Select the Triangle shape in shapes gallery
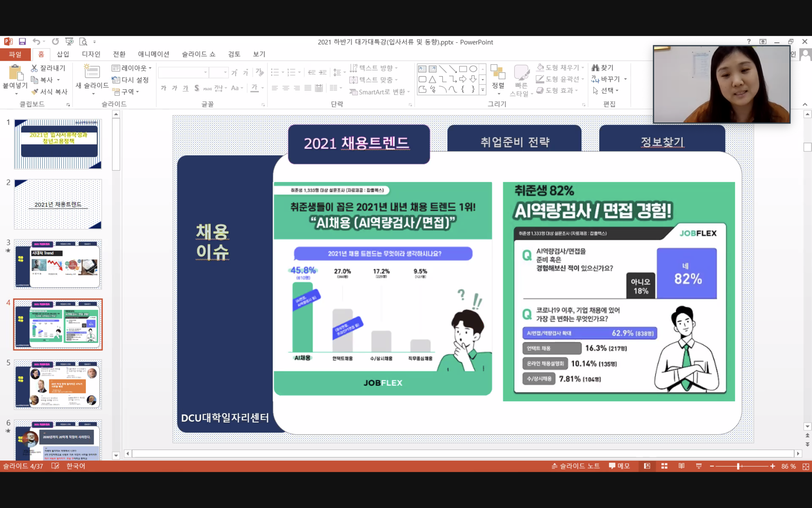The image size is (812, 508). (433, 79)
